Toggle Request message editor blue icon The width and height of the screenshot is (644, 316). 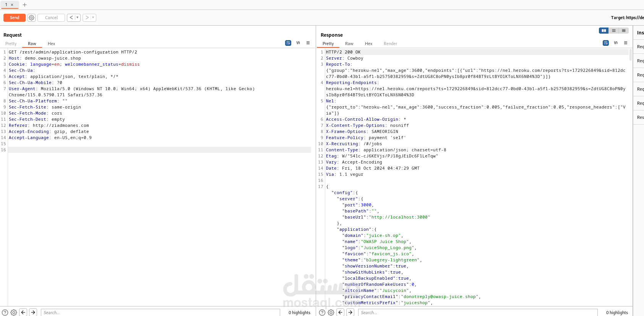288,43
